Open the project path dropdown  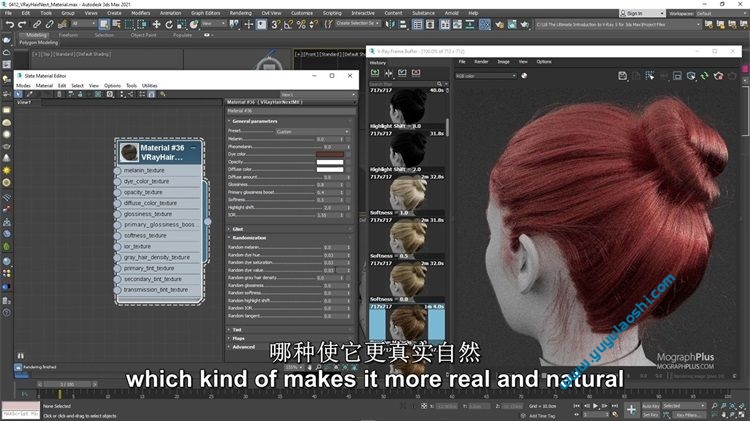[x=618, y=24]
